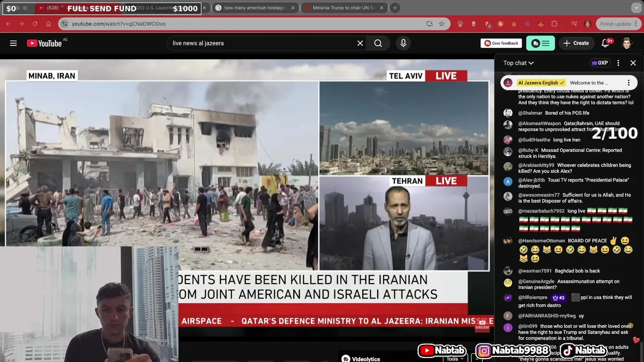644x362 pixels.
Task: Click username @mazaarbaluch7952 in chat
Action: tap(541, 211)
